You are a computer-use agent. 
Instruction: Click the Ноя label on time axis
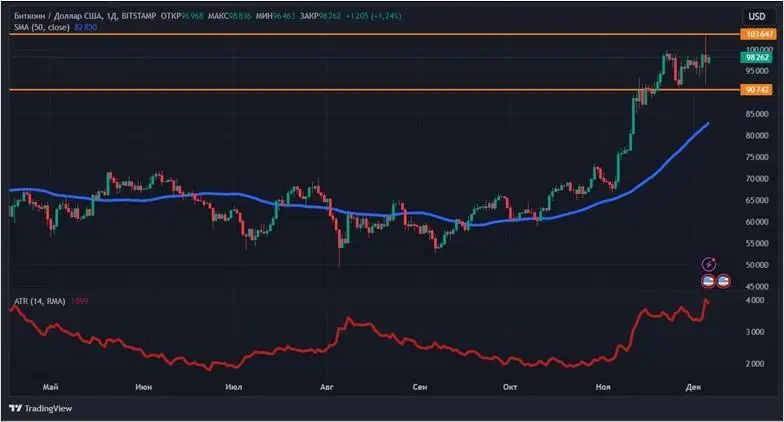coord(603,385)
